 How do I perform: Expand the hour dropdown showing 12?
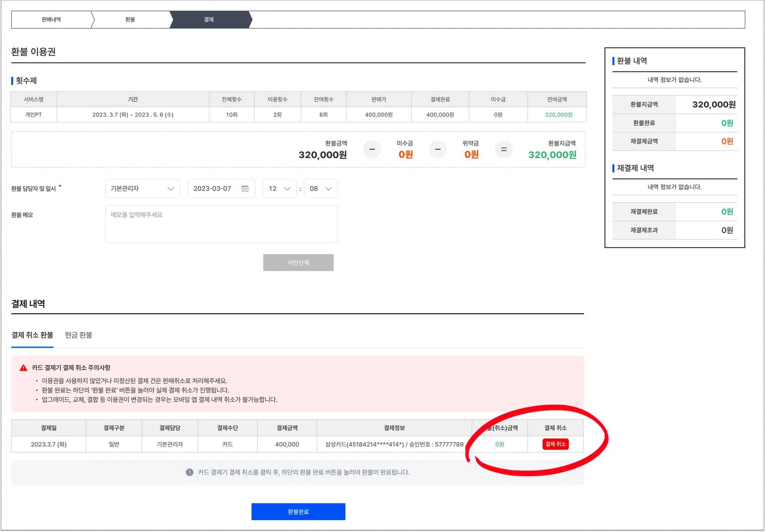tap(279, 189)
